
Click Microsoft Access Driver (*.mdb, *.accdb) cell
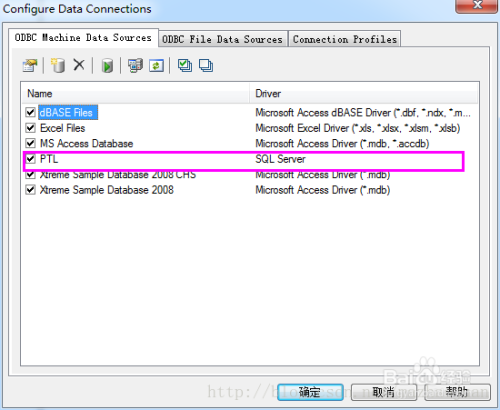click(x=342, y=143)
